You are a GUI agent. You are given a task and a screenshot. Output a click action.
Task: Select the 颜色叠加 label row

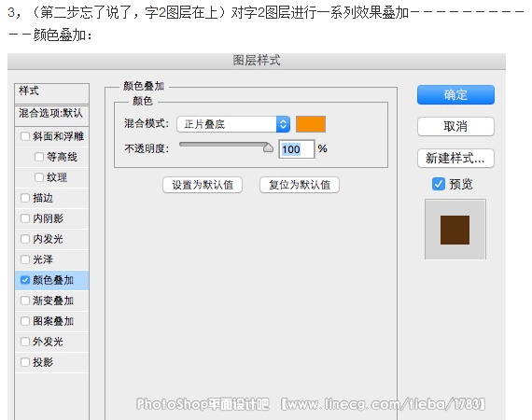click(x=52, y=280)
